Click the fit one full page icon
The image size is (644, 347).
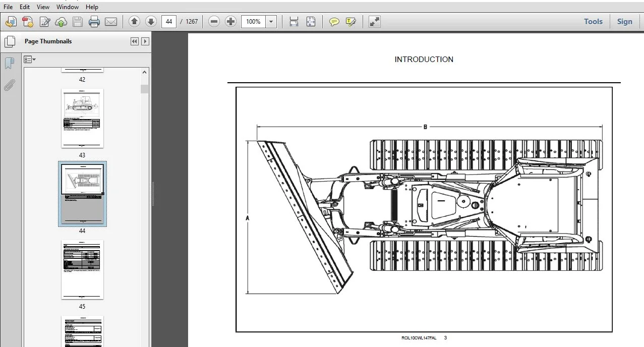(x=311, y=22)
